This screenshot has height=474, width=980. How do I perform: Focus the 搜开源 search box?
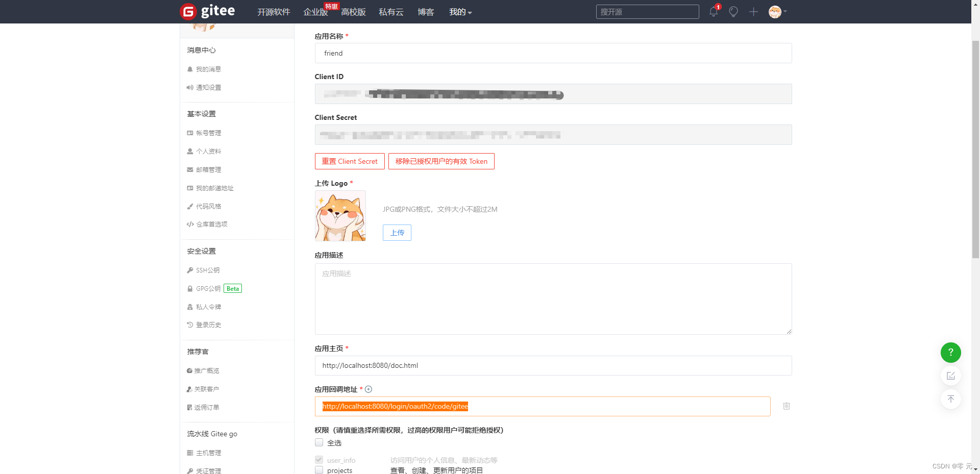coord(647,12)
